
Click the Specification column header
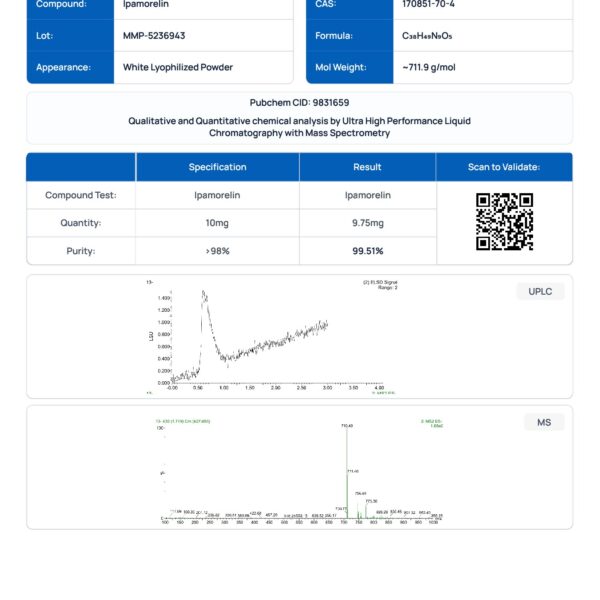pos(217,167)
